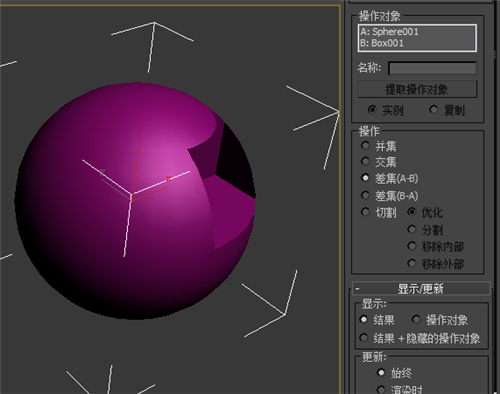
Task: Collapse the 显示/更新 rollout
Action: pos(421,288)
